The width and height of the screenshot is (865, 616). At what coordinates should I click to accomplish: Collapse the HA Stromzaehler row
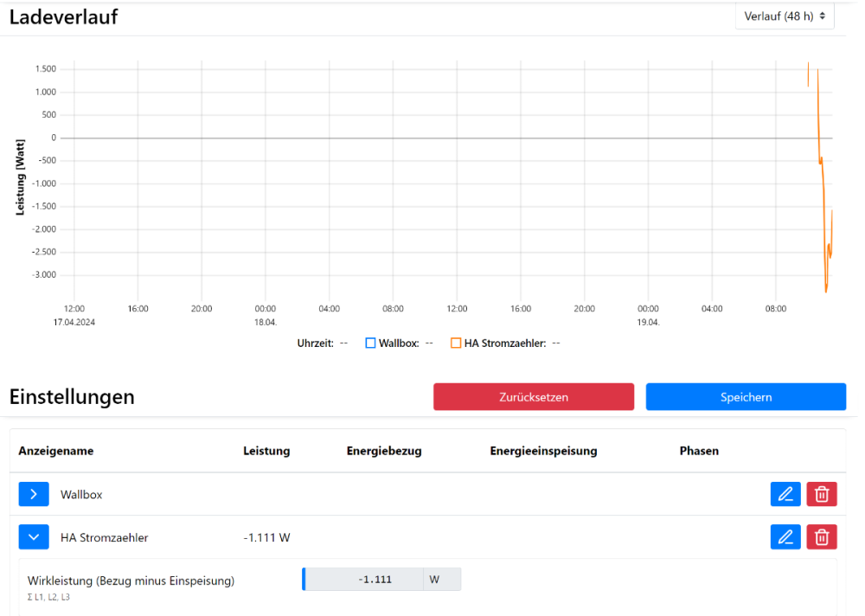pyautogui.click(x=34, y=537)
